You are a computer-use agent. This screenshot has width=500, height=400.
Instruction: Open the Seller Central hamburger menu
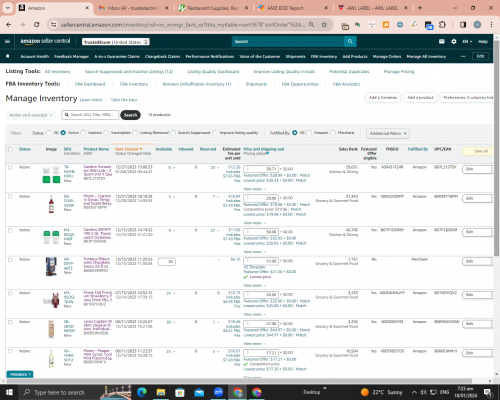click(7, 41)
